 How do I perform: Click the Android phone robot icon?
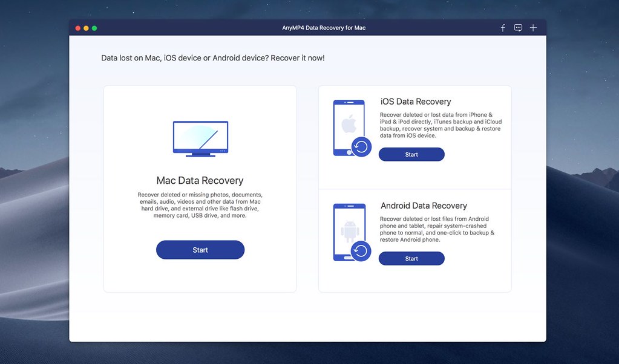pyautogui.click(x=348, y=231)
